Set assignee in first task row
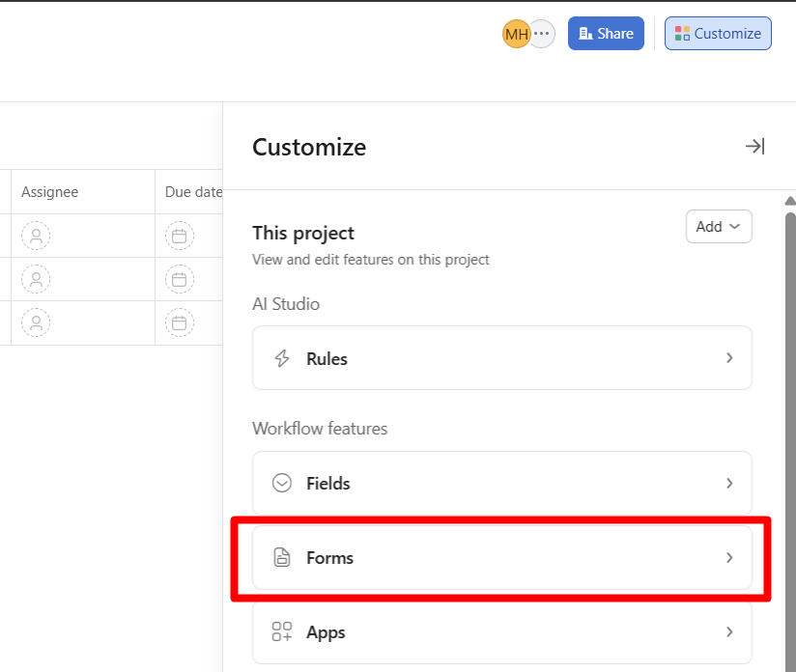 (x=36, y=236)
